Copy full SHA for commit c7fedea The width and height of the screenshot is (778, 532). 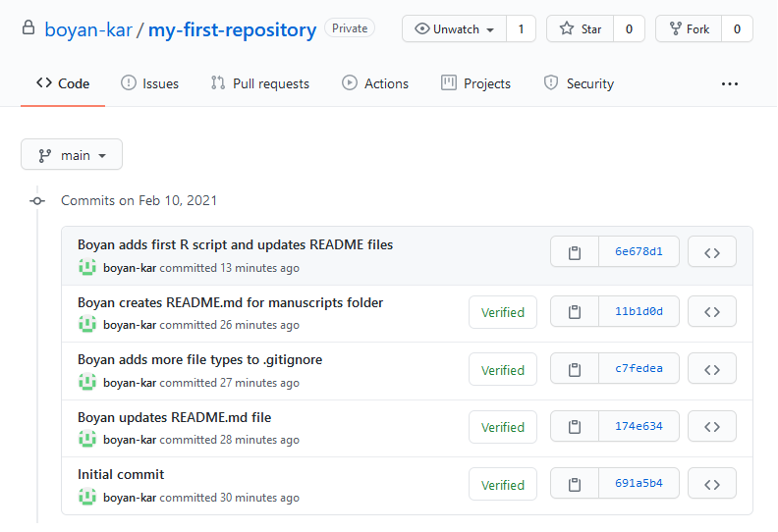point(575,369)
